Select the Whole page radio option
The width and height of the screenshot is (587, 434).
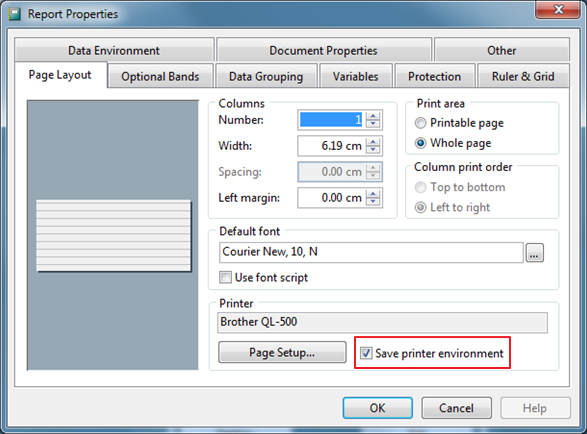coord(420,143)
